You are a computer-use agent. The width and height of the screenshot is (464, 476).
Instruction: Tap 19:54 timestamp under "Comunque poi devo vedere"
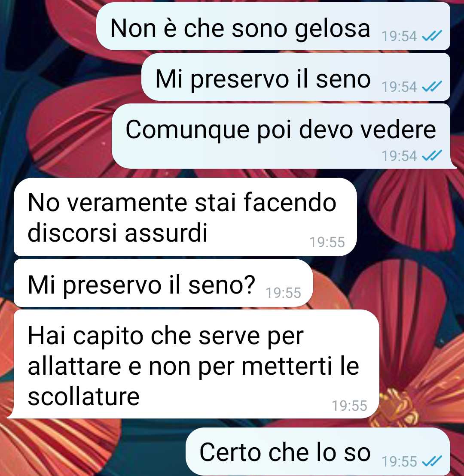[x=399, y=156]
